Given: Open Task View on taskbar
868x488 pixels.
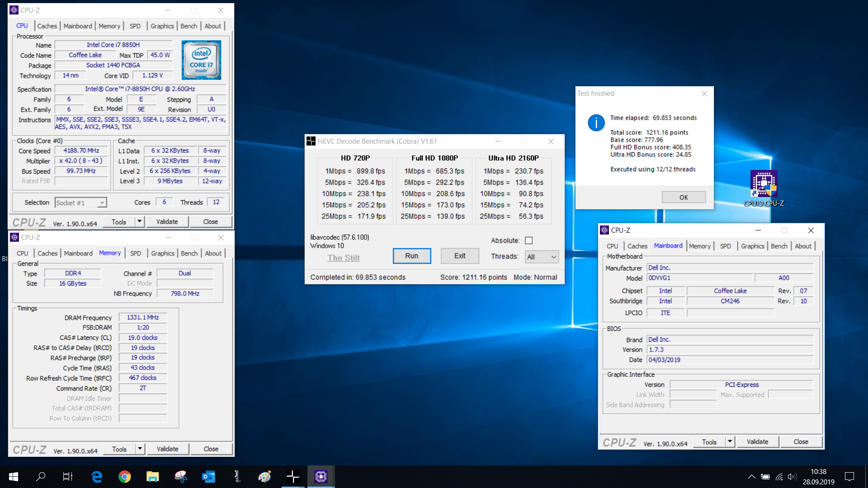Looking at the screenshot, I should pyautogui.click(x=68, y=476).
